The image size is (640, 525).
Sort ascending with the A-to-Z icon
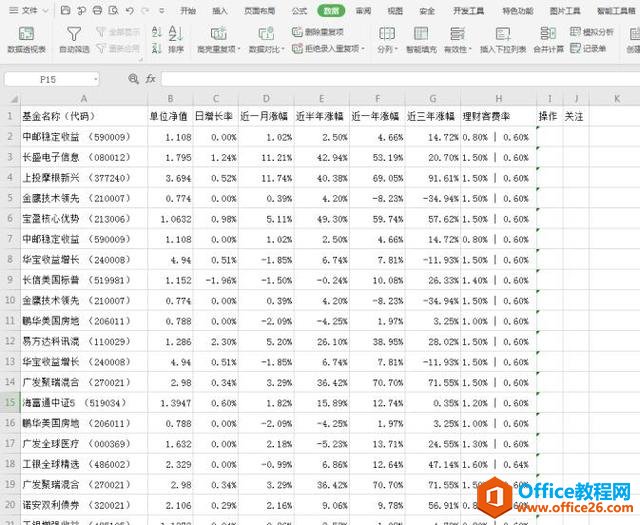click(x=157, y=32)
